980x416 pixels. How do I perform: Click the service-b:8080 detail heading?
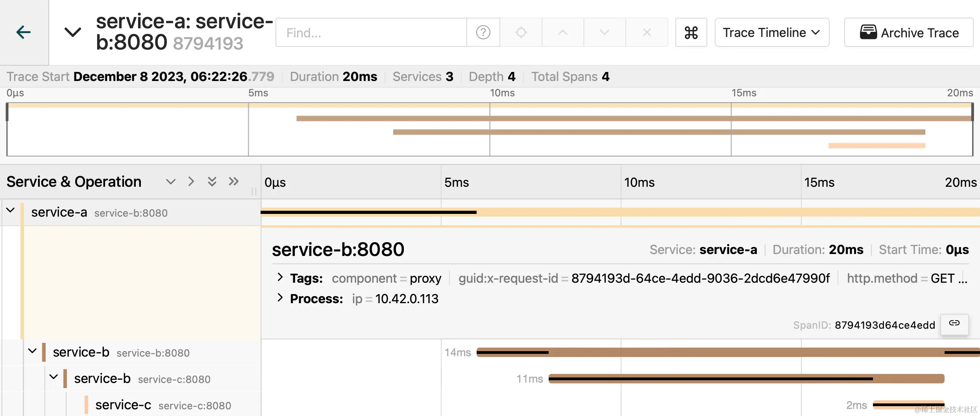[338, 249]
